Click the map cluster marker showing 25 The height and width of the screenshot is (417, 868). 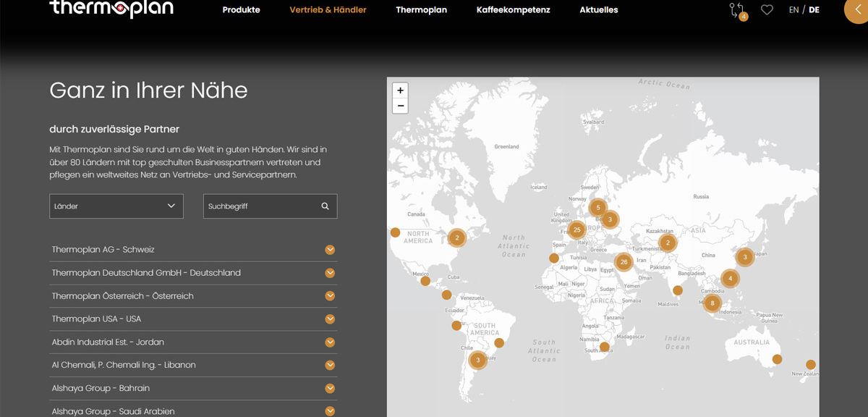pos(576,230)
